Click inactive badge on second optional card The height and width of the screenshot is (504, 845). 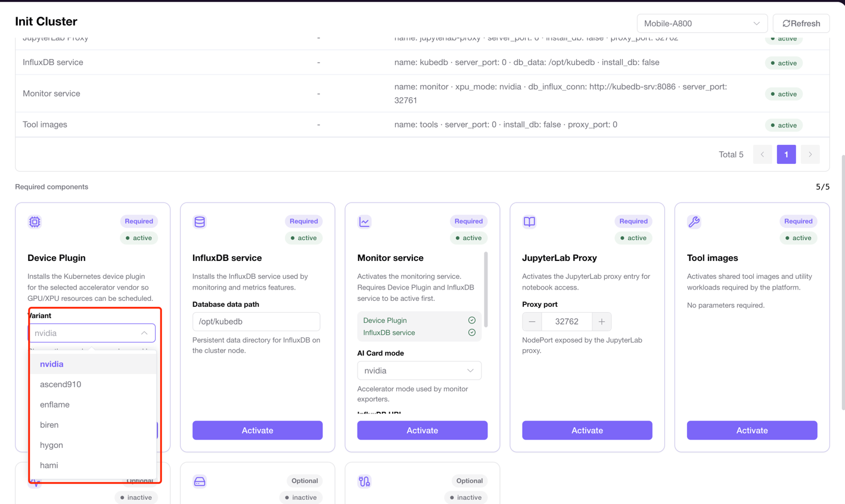coord(301,497)
